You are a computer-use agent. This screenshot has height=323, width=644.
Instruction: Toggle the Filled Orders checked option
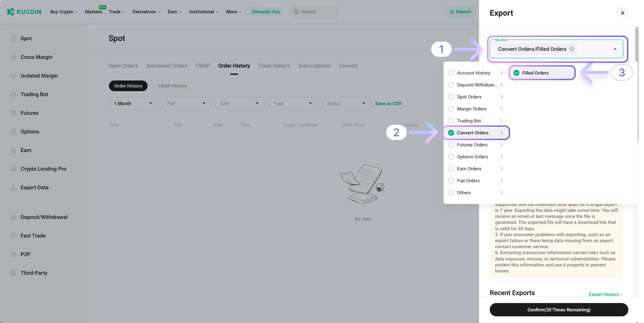click(x=516, y=73)
